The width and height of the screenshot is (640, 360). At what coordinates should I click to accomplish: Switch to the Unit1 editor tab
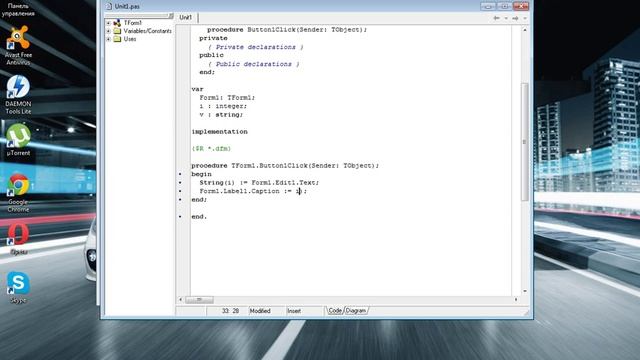(x=186, y=18)
